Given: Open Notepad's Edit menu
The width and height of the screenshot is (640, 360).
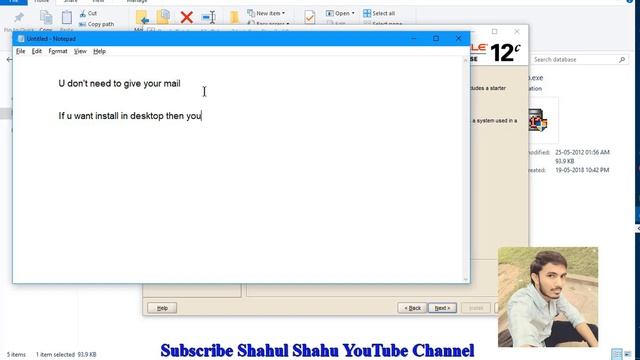Looking at the screenshot, I should 37,51.
